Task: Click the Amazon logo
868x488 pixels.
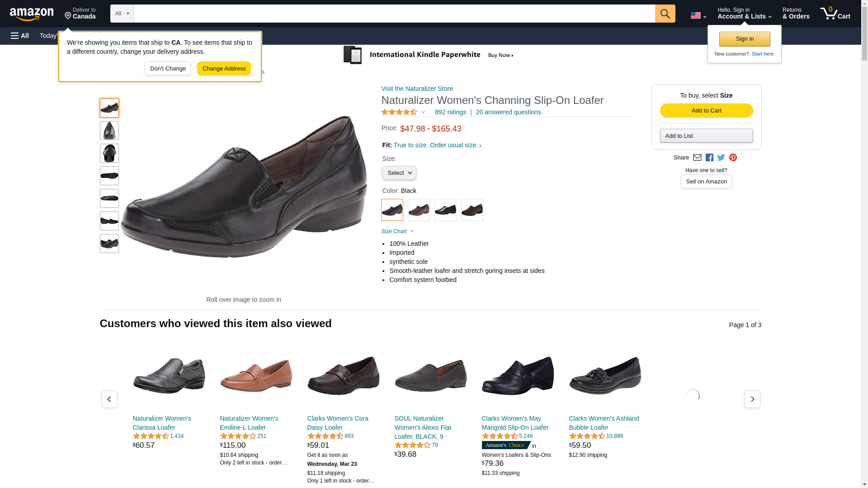Action: coord(32,14)
